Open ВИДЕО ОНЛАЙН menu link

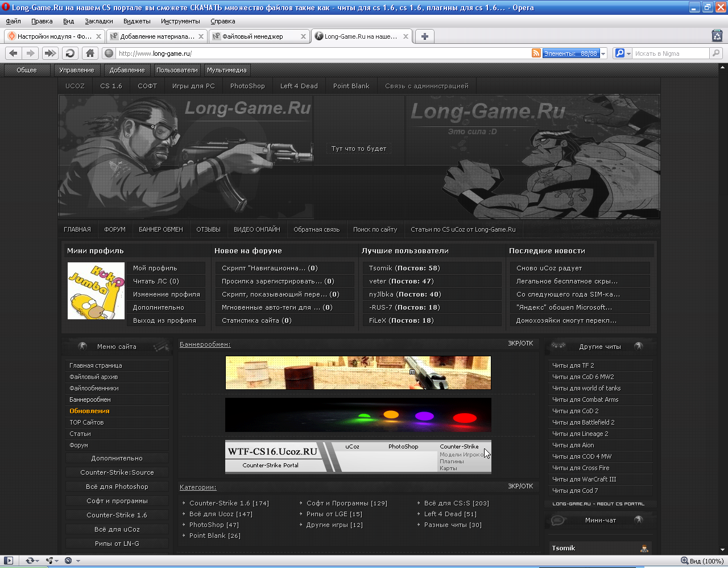257,229
